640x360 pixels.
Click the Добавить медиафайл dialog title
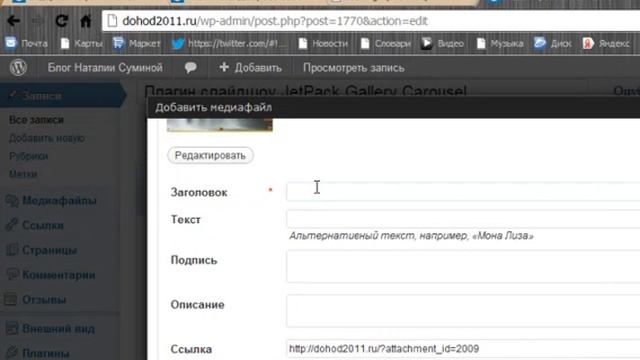[213, 107]
